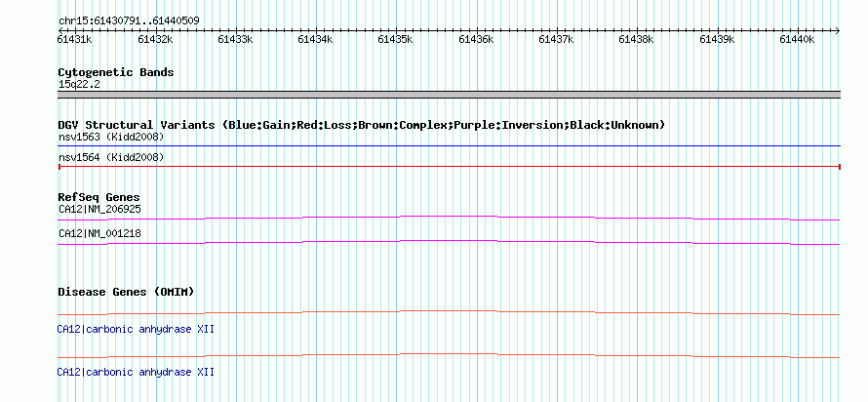Click the CA12|NM_001218 transcript label
This screenshot has width=868, height=402.
pyautogui.click(x=99, y=234)
